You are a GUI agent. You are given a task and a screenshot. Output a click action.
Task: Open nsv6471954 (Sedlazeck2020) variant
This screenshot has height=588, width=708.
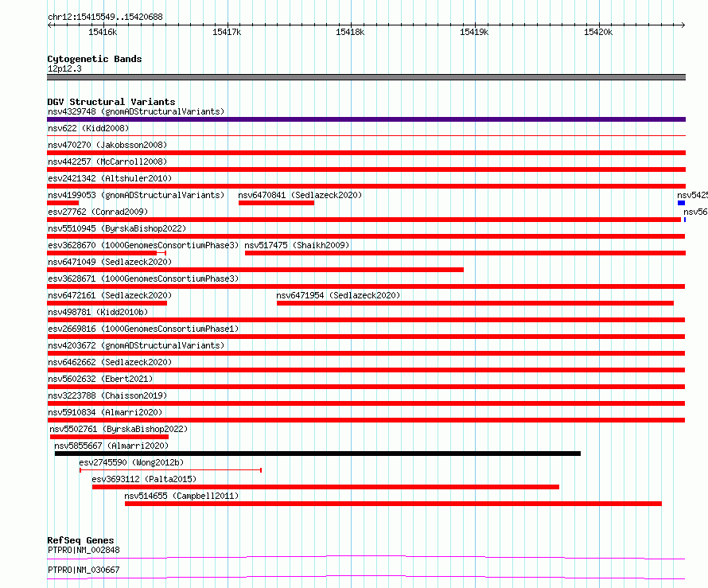tap(338, 295)
